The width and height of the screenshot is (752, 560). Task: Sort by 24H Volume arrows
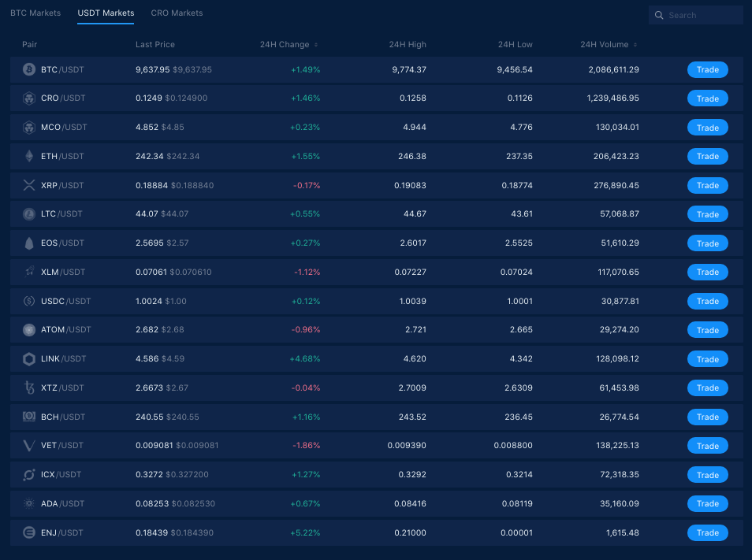[x=635, y=45]
